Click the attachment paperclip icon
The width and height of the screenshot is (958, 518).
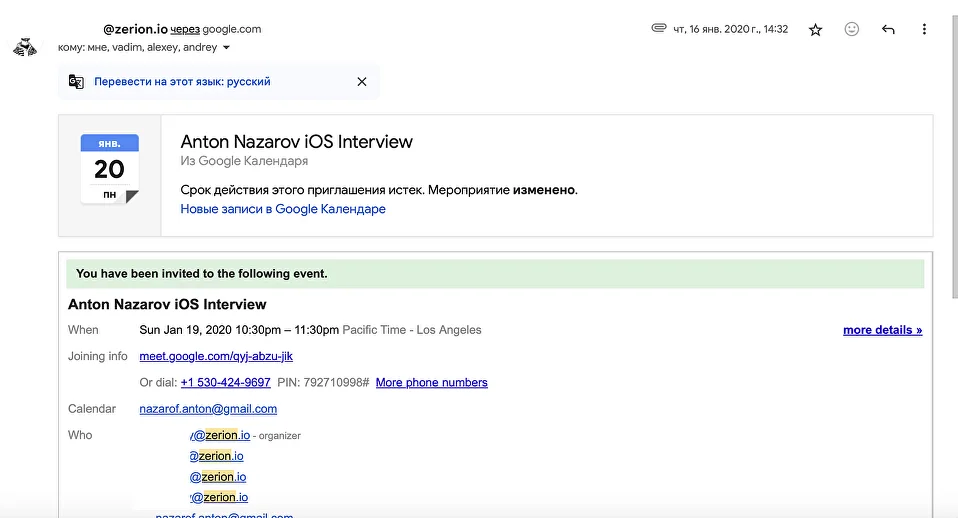pos(659,27)
